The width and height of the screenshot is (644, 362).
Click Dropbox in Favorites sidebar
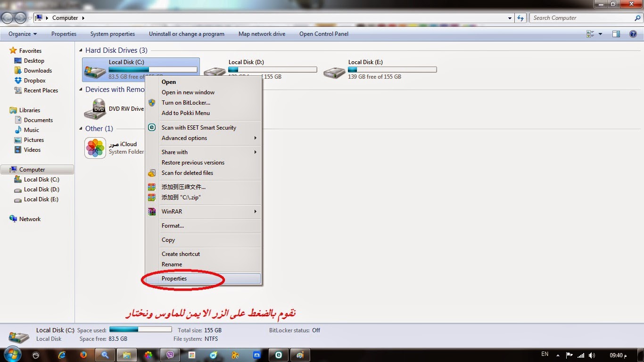click(34, 81)
